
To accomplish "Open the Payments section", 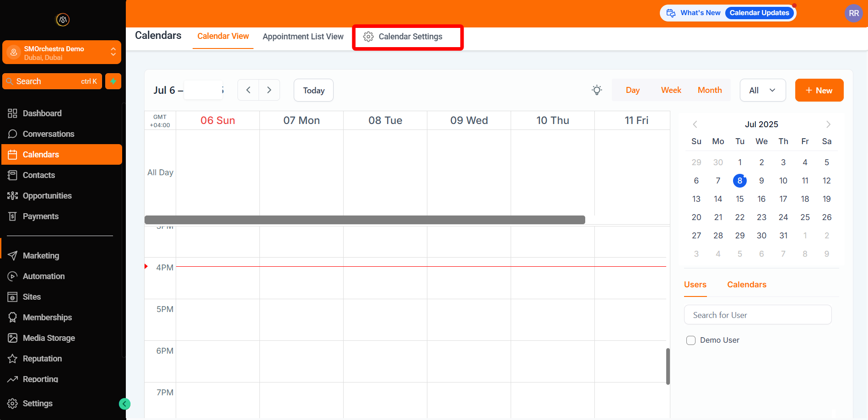I will point(40,216).
